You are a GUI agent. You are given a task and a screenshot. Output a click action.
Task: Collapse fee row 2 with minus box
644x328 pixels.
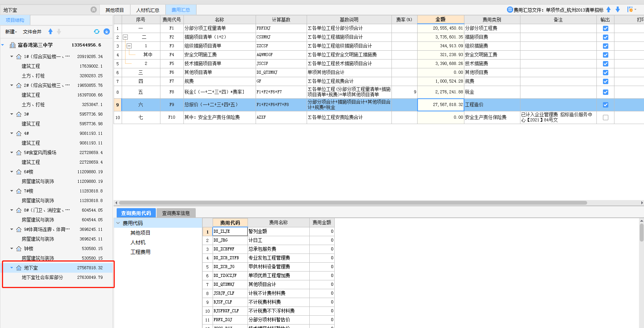point(125,37)
